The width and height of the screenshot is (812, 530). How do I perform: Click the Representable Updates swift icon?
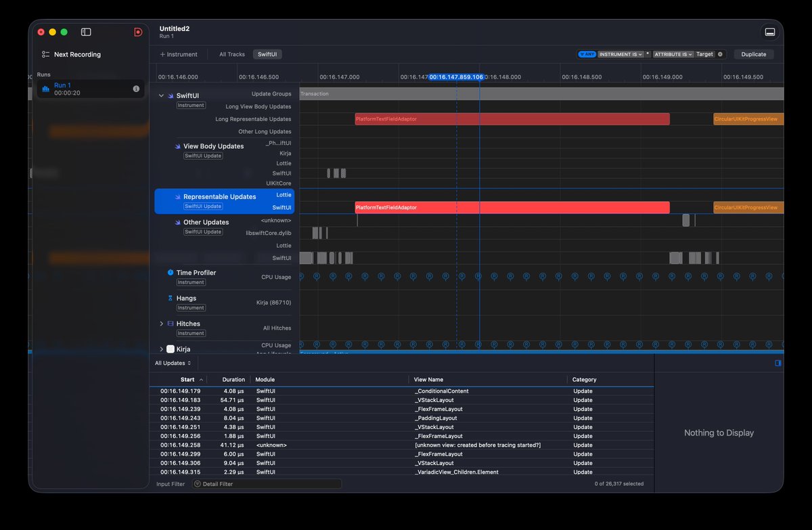[x=178, y=197]
